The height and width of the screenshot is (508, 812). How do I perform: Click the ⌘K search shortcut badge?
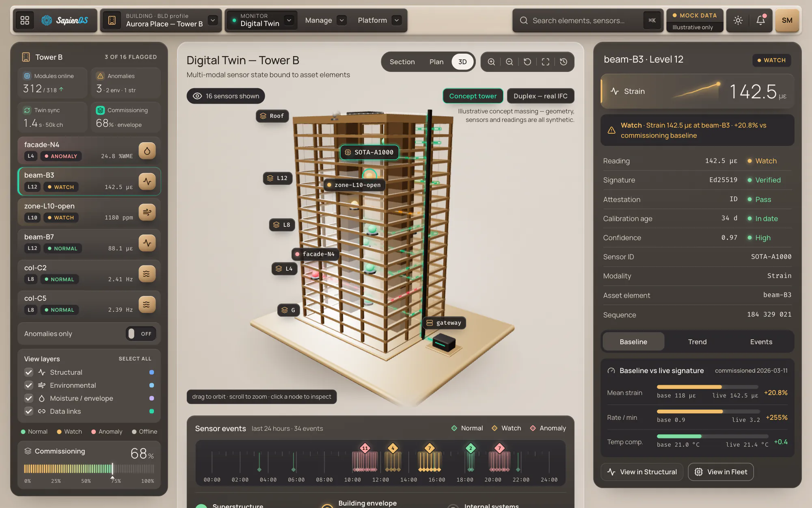click(652, 20)
